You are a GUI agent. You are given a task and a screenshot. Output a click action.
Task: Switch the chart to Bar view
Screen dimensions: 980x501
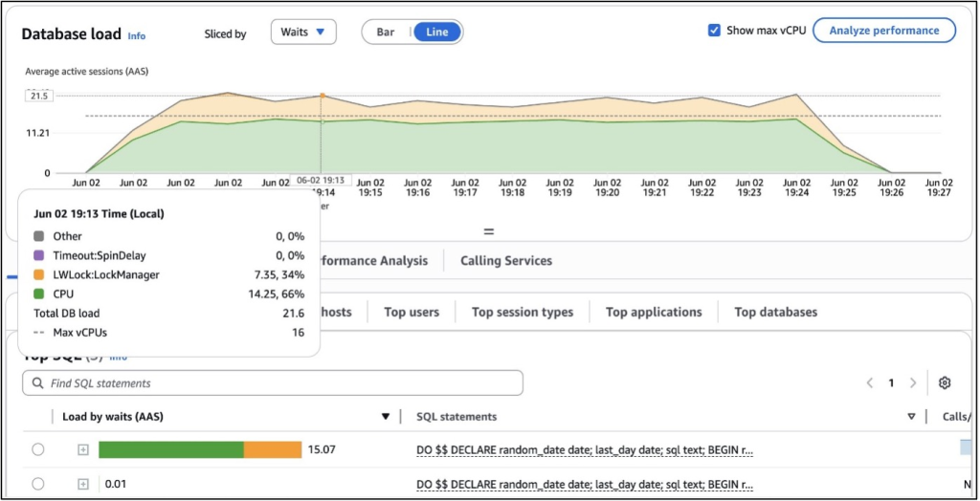pyautogui.click(x=386, y=33)
